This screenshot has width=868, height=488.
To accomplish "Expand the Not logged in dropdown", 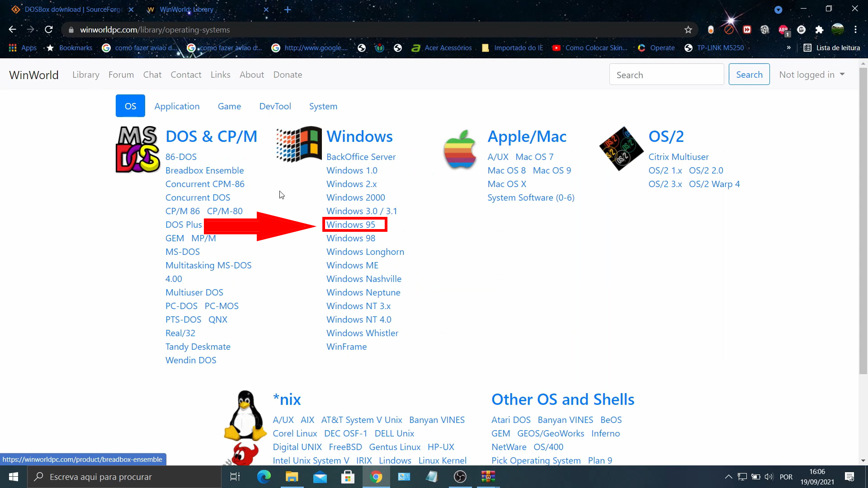I will pyautogui.click(x=812, y=75).
